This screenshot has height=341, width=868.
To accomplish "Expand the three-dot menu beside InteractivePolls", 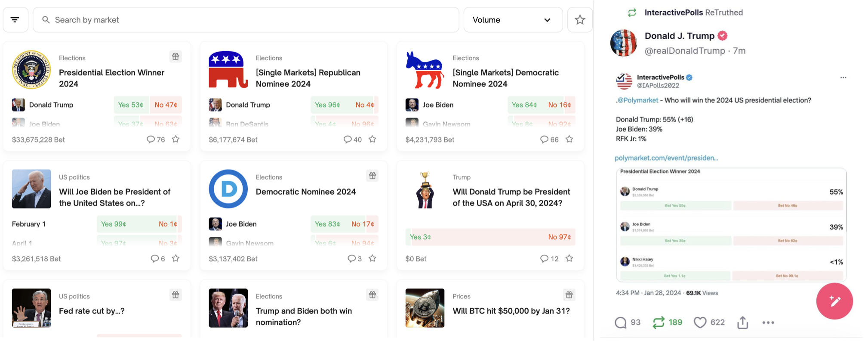I will point(843,77).
